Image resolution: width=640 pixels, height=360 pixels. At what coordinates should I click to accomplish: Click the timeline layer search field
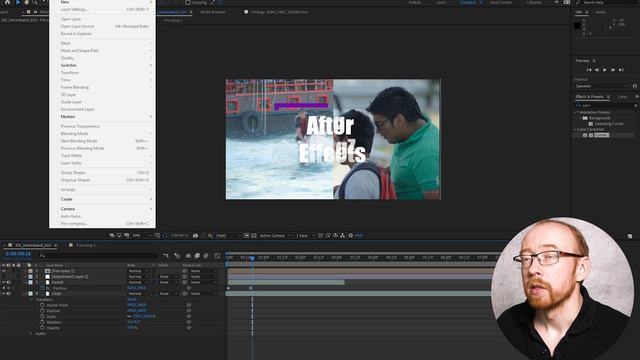(98, 256)
